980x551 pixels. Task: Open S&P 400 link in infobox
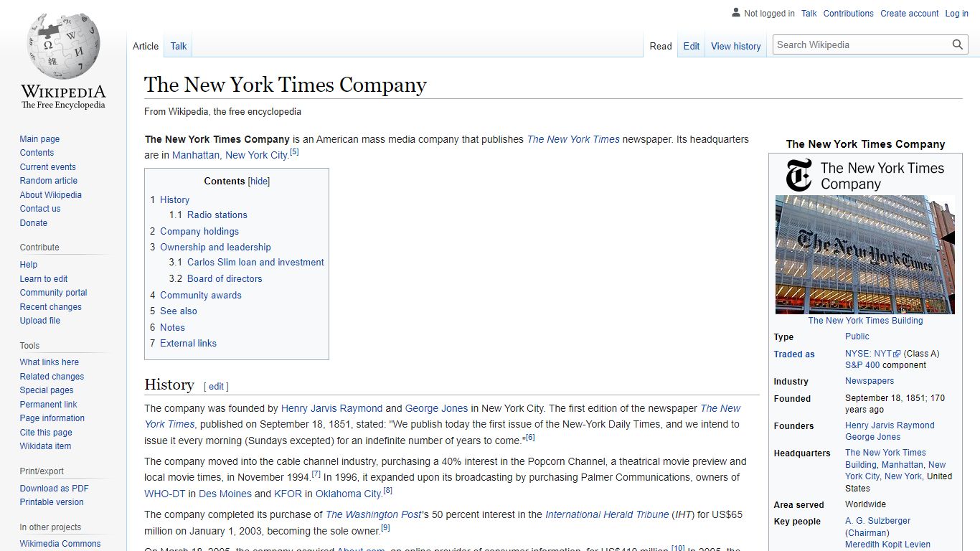click(862, 365)
